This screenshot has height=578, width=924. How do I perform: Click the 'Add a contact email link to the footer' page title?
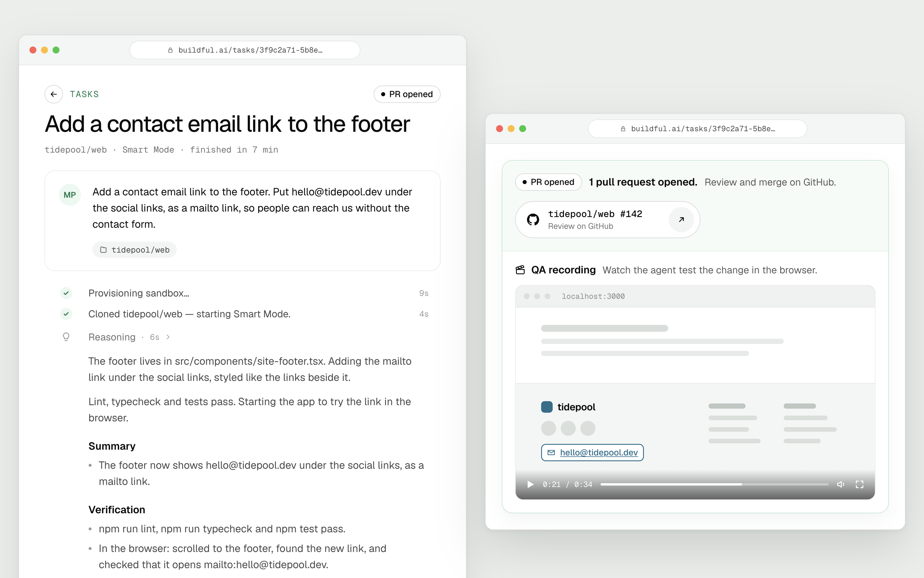(227, 124)
